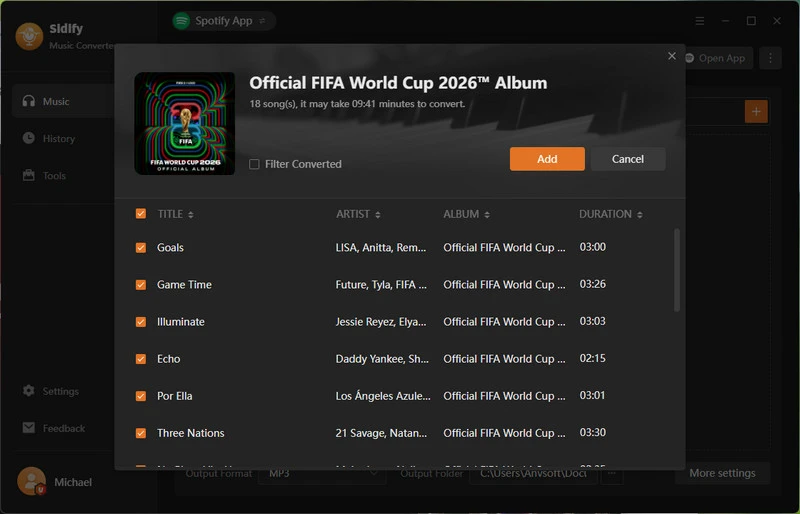Click artist text Daddy Yankee, Sh...

382,359
